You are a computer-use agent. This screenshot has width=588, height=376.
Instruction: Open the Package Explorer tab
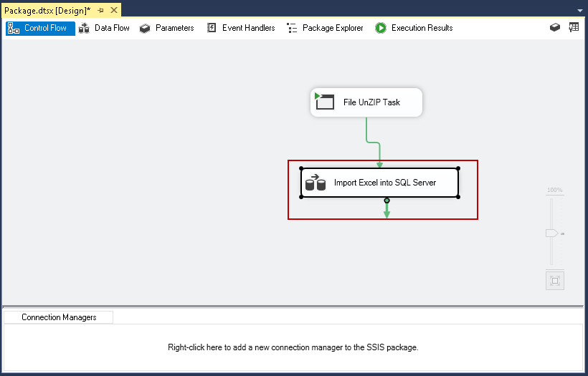(325, 28)
